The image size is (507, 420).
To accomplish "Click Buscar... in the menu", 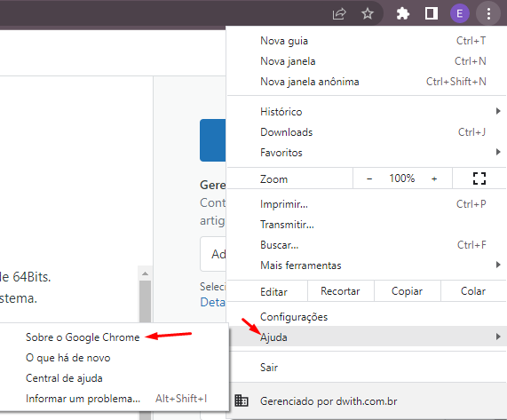I will pos(367,245).
